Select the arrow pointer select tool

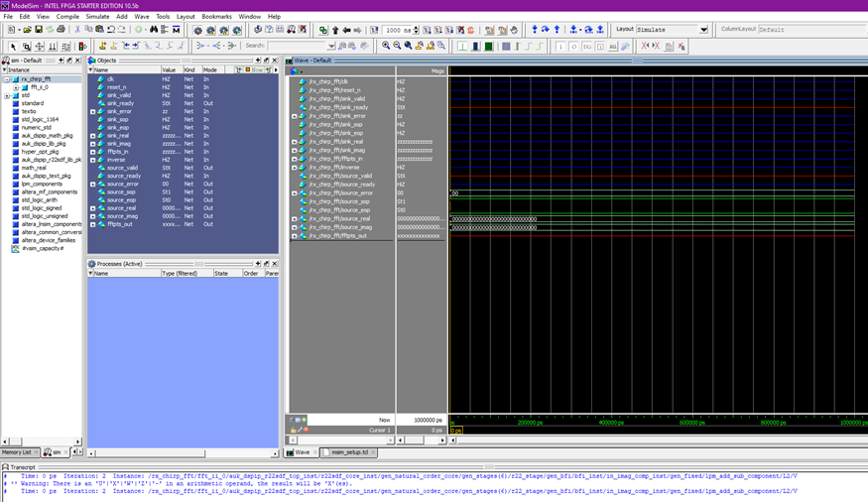point(13,46)
